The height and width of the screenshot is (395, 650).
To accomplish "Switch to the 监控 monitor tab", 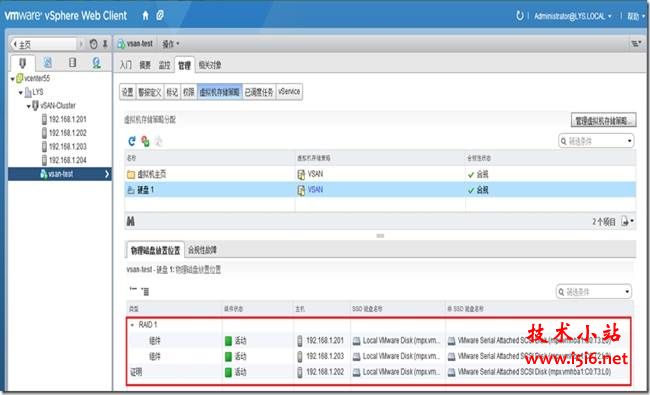I will 165,65.
